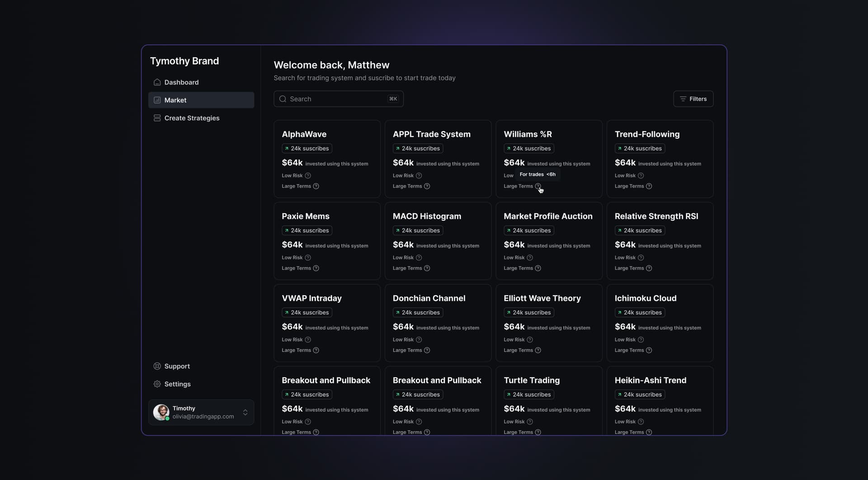Click magnifier icon in search box
The width and height of the screenshot is (868, 480).
click(x=283, y=99)
